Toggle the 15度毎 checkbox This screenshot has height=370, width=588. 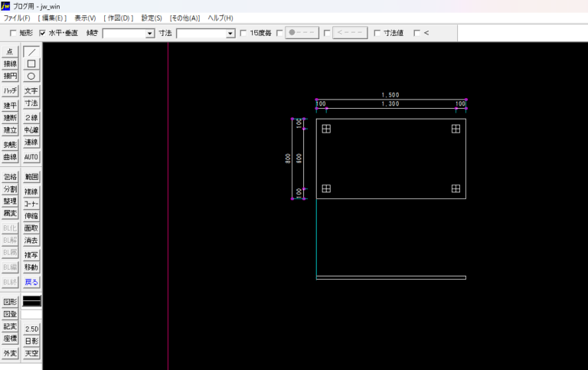(x=243, y=33)
